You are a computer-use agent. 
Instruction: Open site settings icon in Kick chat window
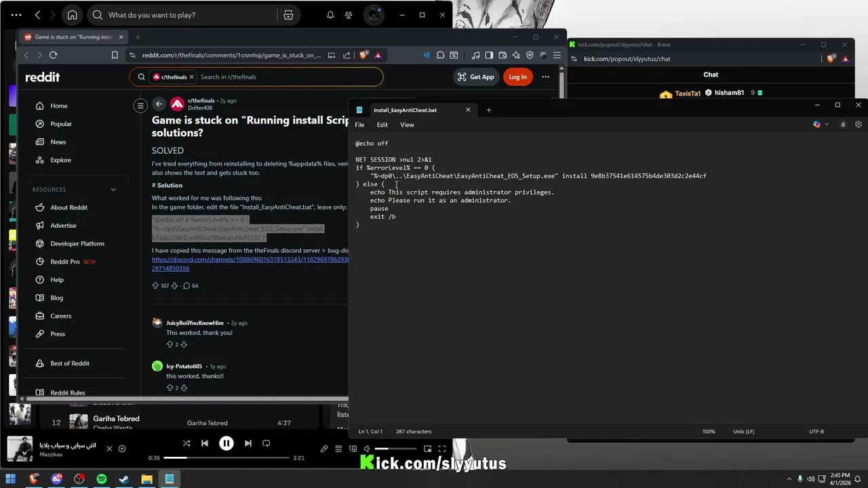[x=574, y=59]
